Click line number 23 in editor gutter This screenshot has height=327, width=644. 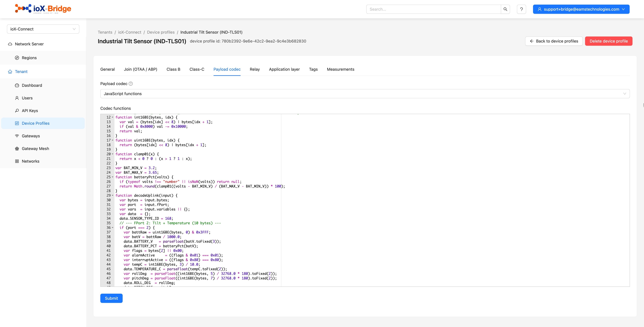coord(109,168)
